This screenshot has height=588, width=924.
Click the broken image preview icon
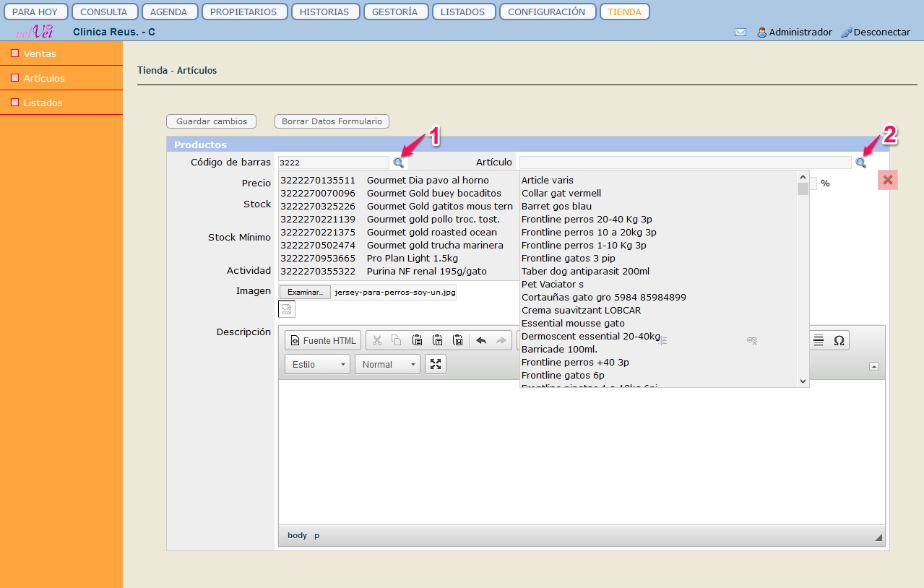(287, 309)
